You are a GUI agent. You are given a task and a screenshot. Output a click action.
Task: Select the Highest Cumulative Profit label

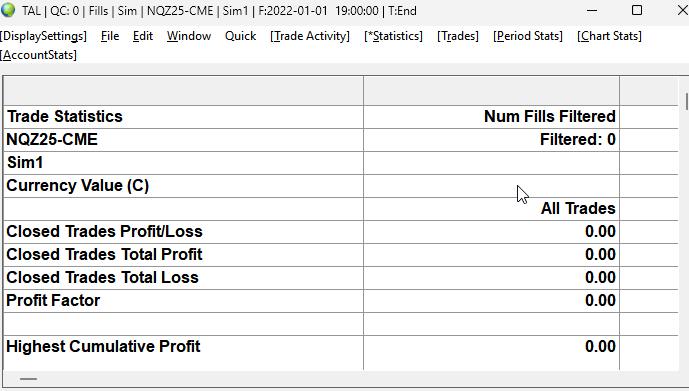(x=103, y=346)
